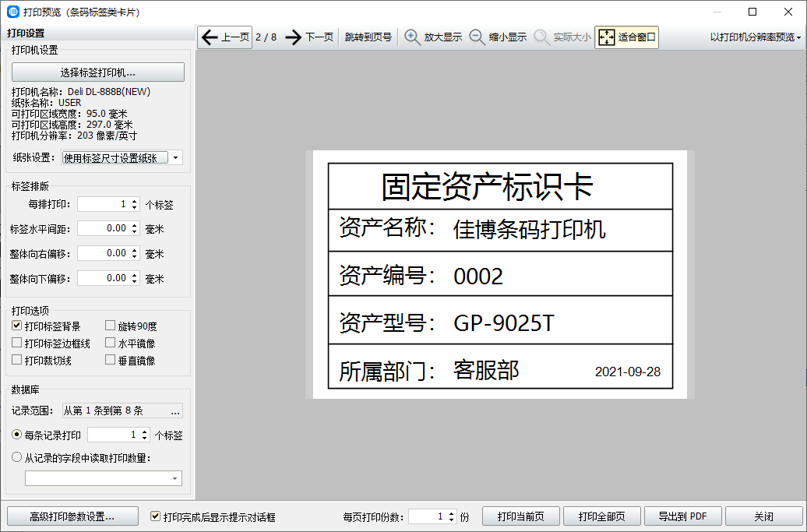Click the 可打印区域宽度 95.0 毫米 text
This screenshot has width=807, height=532.
point(69,114)
